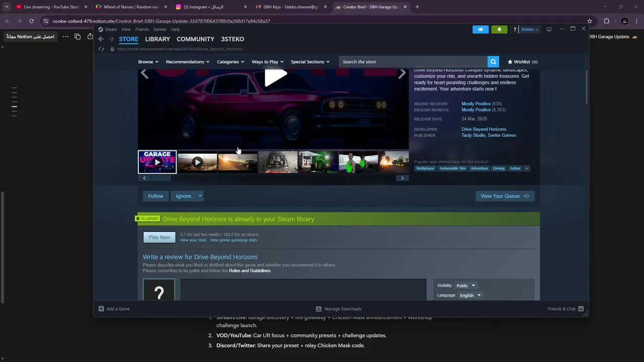Click the Steam store search magnifier button
The height and width of the screenshot is (362, 644).
[x=493, y=62]
